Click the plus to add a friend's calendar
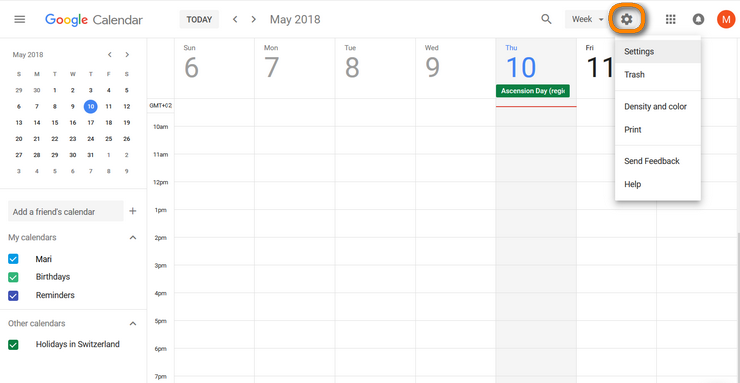Viewport: 740px width, 383px height. 133,211
